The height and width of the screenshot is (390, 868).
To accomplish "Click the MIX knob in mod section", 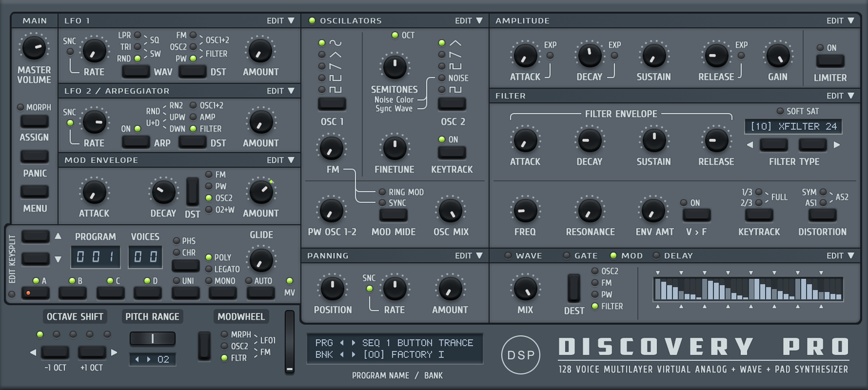I will (x=525, y=288).
